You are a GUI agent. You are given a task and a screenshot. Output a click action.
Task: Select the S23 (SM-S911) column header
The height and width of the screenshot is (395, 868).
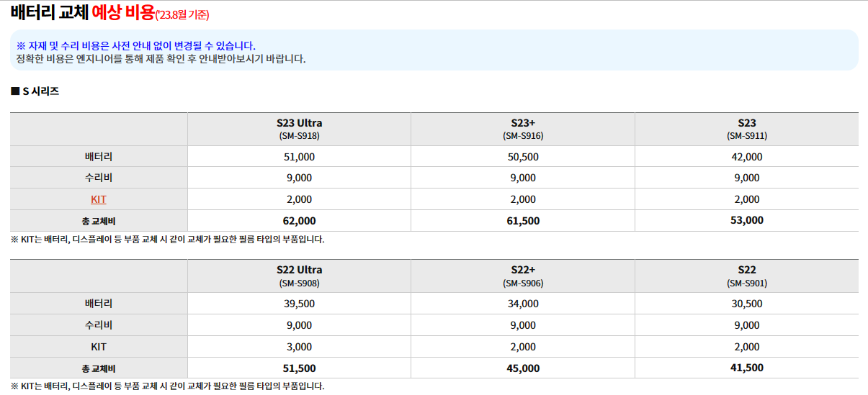tap(747, 129)
